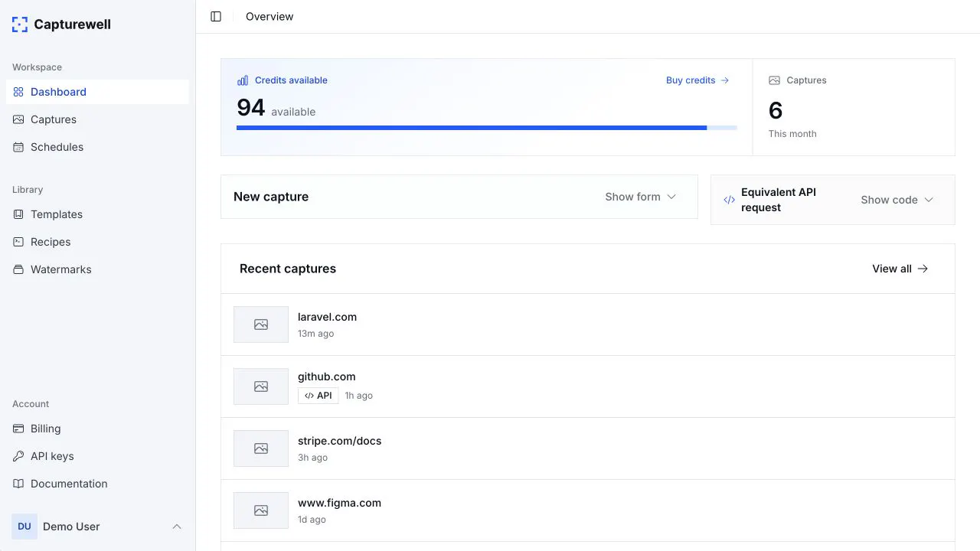Click the laravel.com capture title

(x=327, y=317)
